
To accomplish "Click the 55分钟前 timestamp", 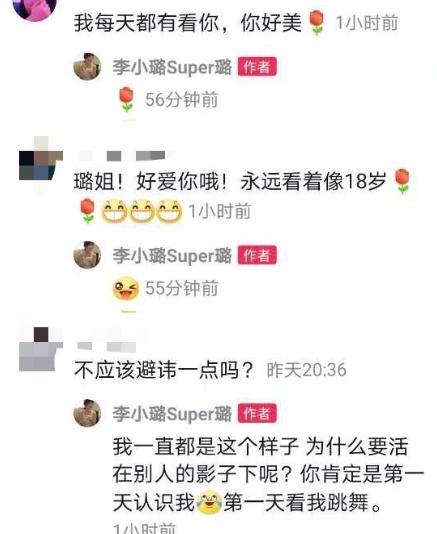I will [x=182, y=288].
